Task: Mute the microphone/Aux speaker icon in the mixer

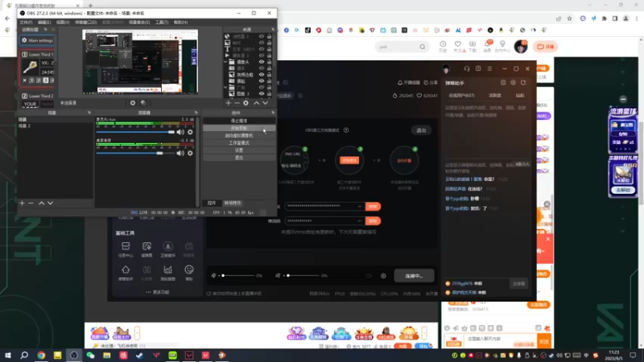Action: click(180, 132)
